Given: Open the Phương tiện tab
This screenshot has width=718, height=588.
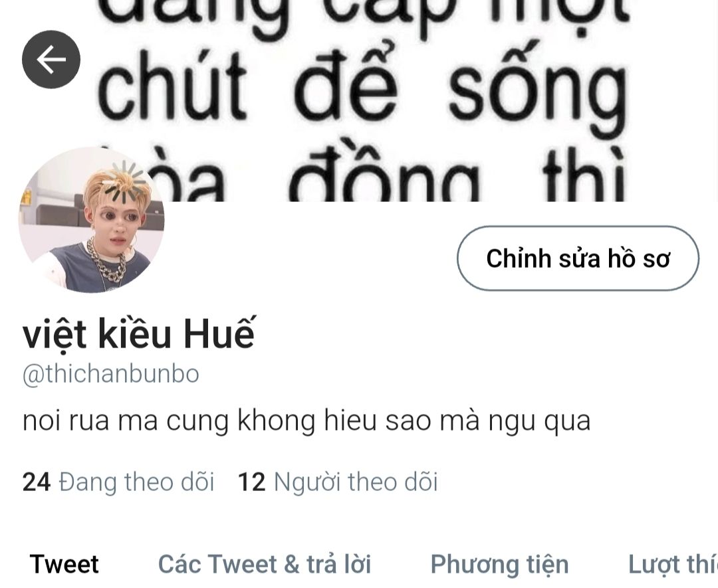Looking at the screenshot, I should 499,565.
